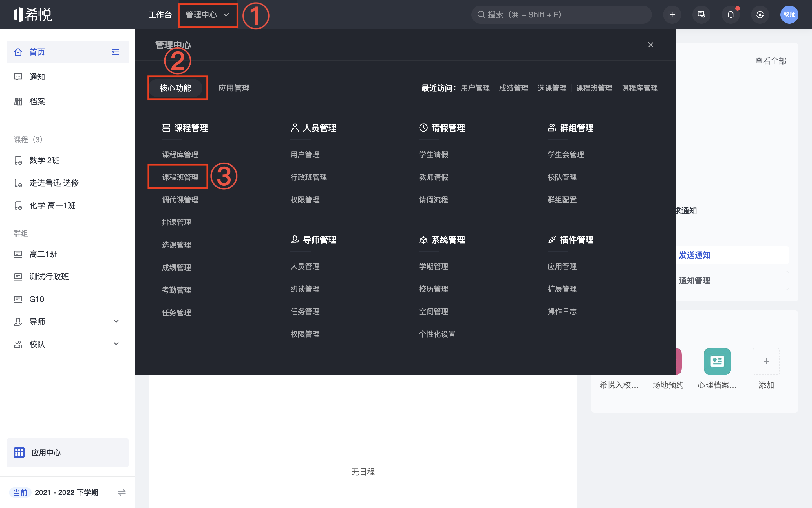Open 课程库管理 under 课程管理
This screenshot has height=508, width=812.
pos(180,155)
